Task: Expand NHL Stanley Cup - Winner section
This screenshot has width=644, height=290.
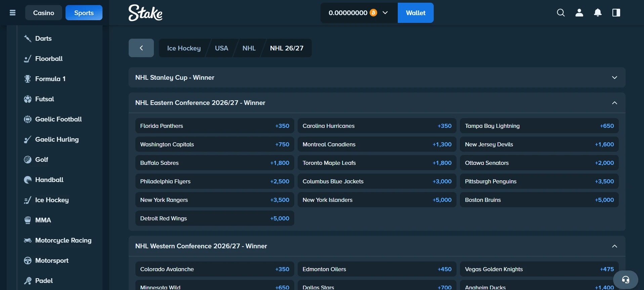Action: [x=377, y=77]
